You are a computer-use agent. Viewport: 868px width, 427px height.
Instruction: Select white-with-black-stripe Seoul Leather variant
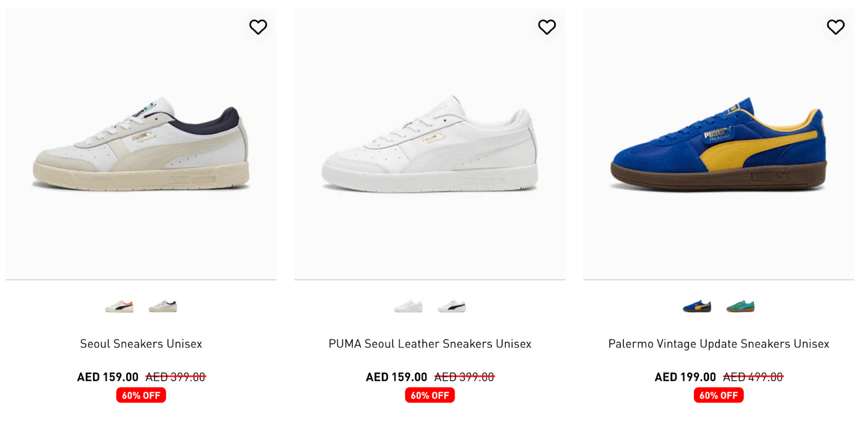click(451, 307)
